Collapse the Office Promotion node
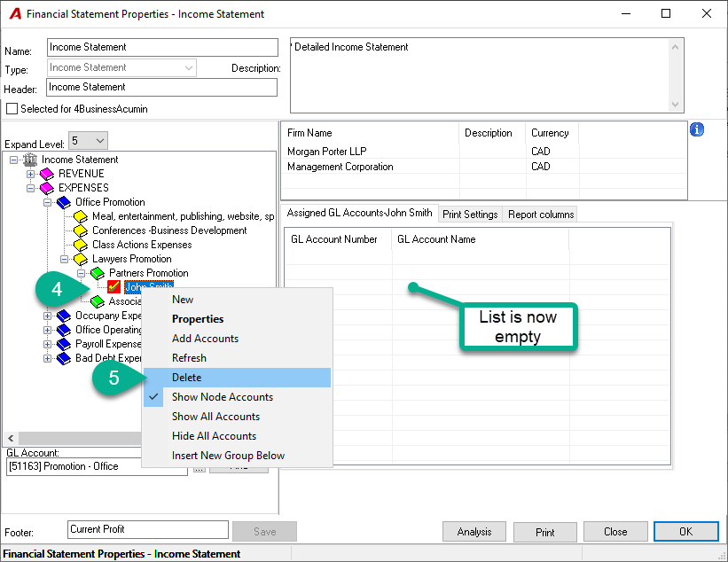This screenshot has height=562, width=728. pos(47,202)
